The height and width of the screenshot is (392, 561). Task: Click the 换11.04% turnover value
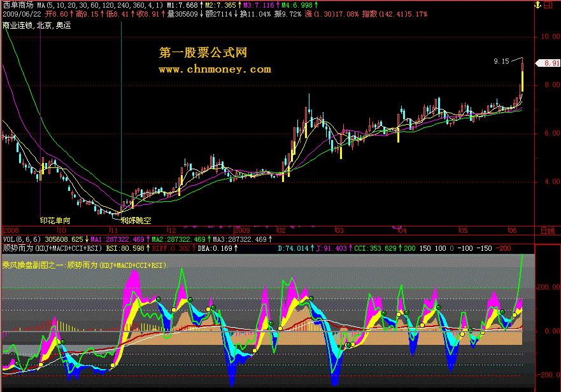tap(255, 14)
